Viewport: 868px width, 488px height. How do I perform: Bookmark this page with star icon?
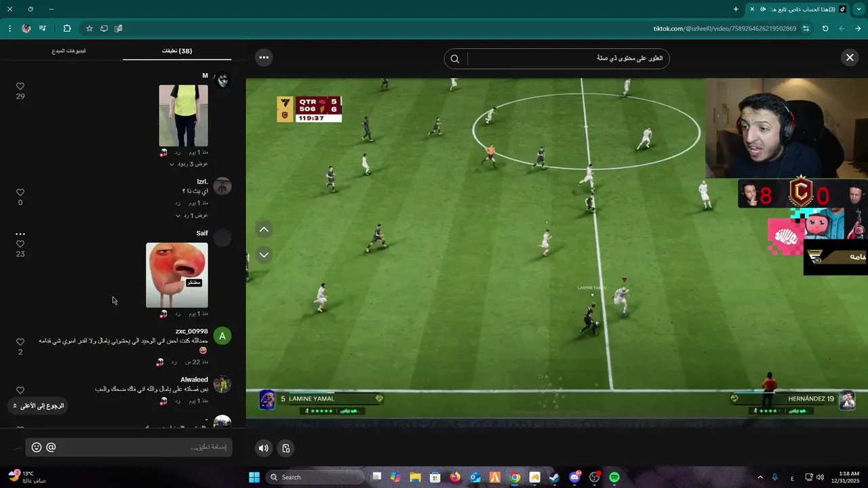(89, 28)
